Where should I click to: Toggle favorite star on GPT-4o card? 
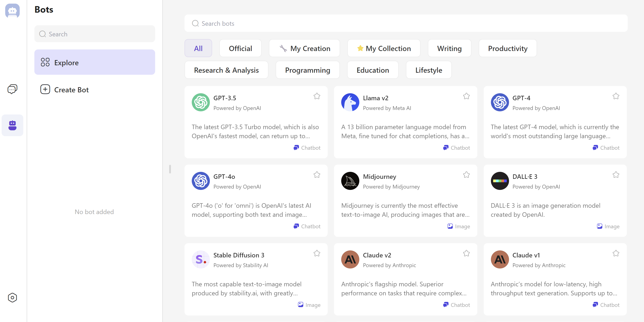click(317, 175)
